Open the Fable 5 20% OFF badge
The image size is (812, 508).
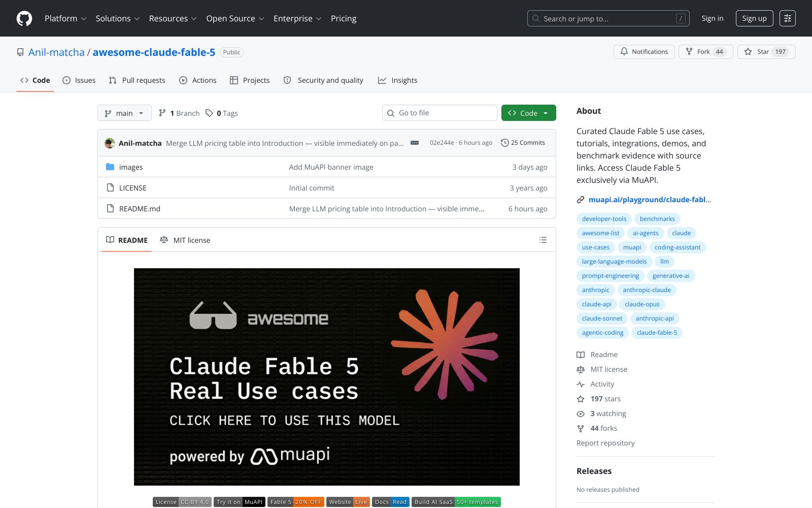pos(296,502)
